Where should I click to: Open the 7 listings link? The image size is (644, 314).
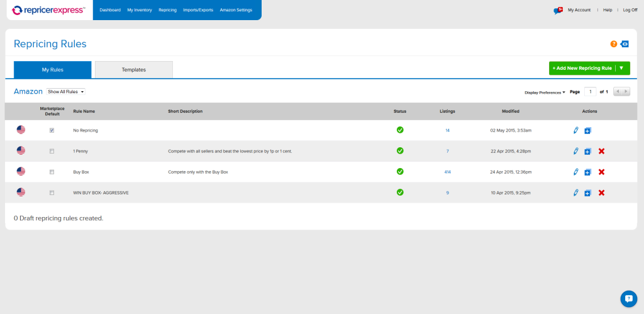click(x=447, y=151)
